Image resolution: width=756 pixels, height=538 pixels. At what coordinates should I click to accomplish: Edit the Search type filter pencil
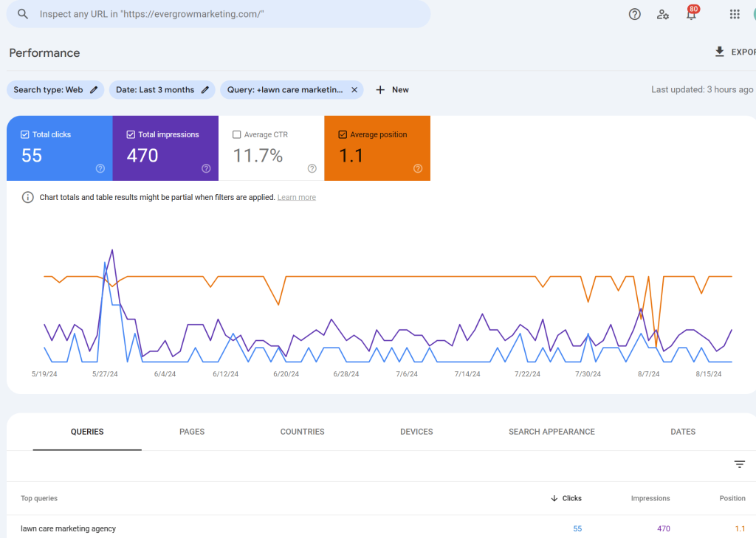pos(94,89)
